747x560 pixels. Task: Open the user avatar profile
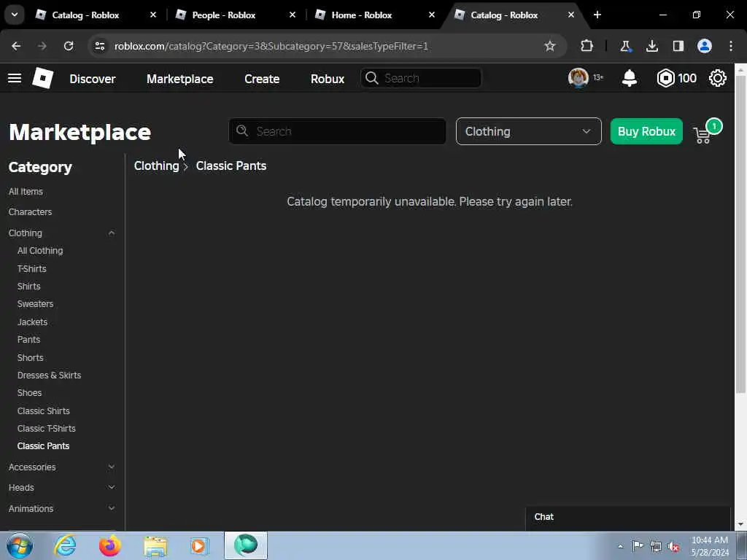click(578, 78)
